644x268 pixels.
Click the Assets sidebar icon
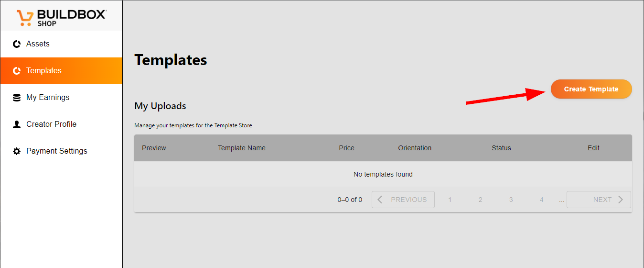pyautogui.click(x=17, y=44)
